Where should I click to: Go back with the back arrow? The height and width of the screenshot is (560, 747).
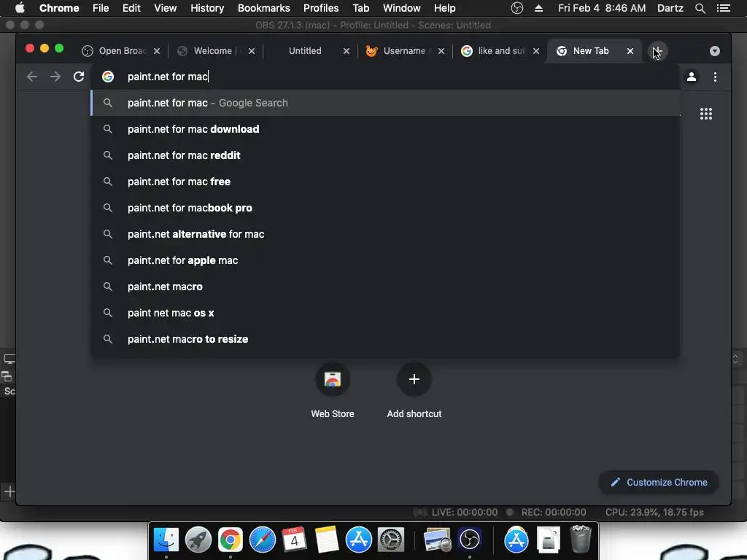(32, 77)
